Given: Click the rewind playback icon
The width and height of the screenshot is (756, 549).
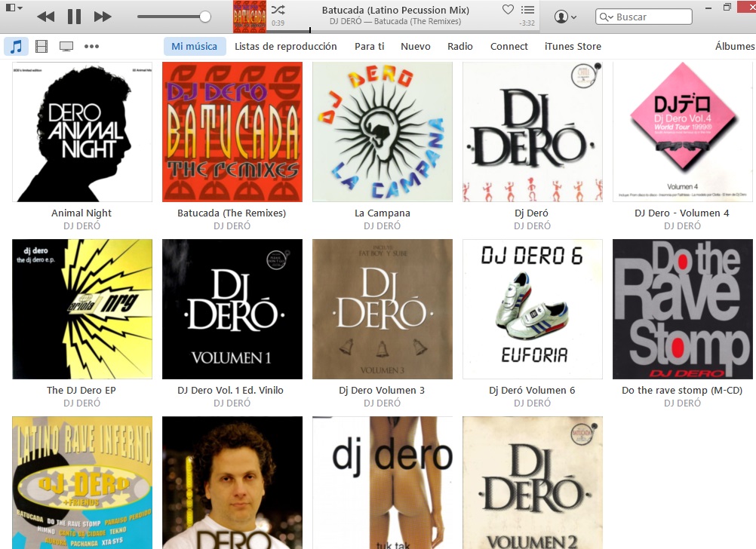Looking at the screenshot, I should coord(45,16).
